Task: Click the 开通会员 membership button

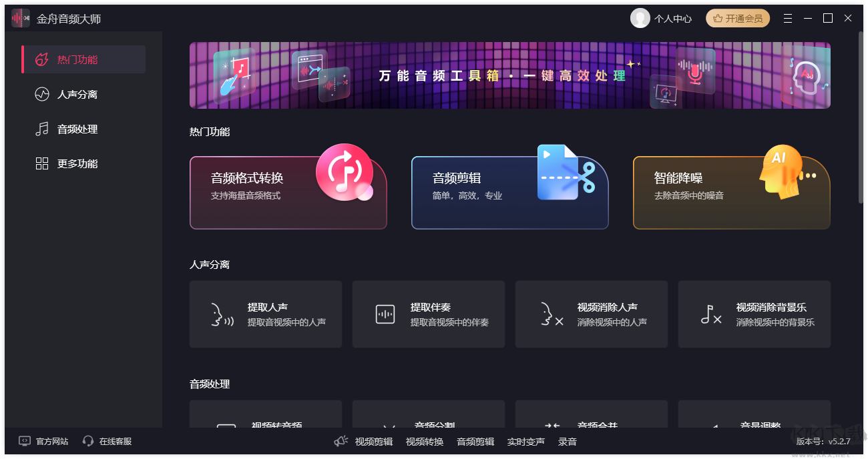Action: 737,18
